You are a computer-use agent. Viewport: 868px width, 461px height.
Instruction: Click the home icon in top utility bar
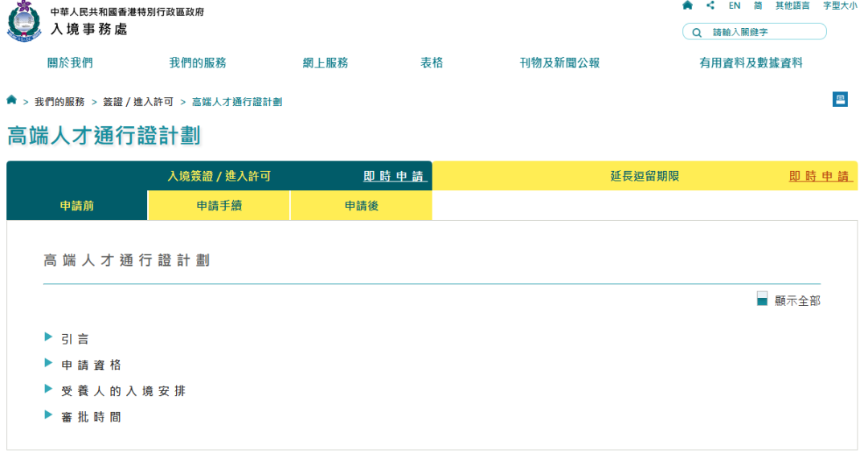[687, 6]
